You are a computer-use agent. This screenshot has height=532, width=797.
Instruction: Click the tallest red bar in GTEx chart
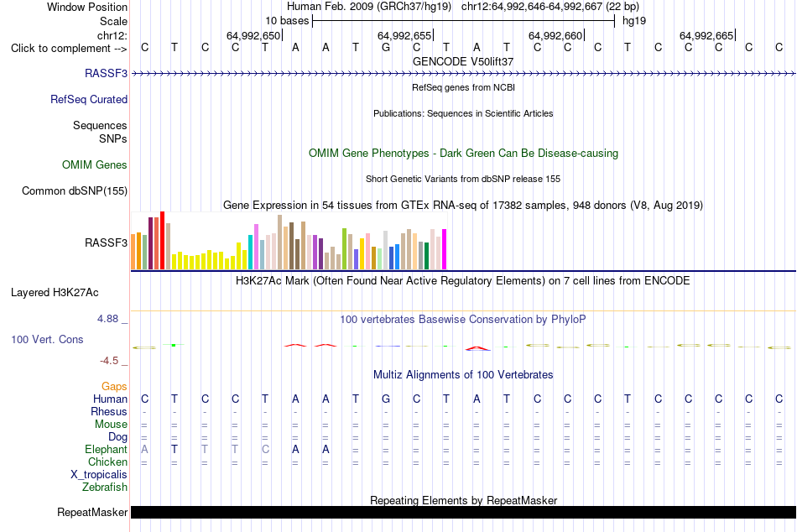click(x=162, y=240)
